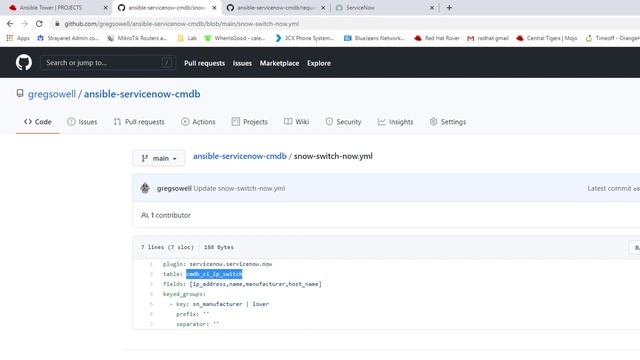Viewport: 640px width, 360px height.
Task: Open Issues in GitHub header
Action: [242, 63]
